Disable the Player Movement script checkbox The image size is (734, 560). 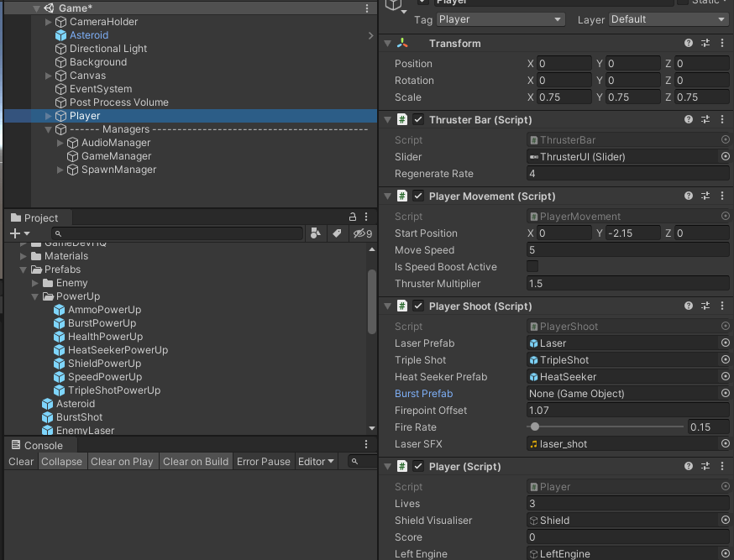pyautogui.click(x=418, y=196)
